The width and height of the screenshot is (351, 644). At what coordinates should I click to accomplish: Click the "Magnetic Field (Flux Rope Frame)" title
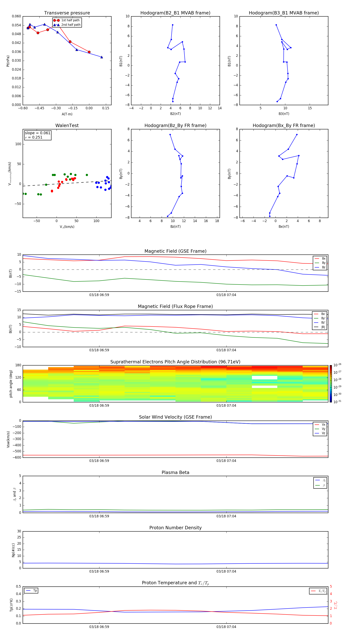pyautogui.click(x=175, y=307)
